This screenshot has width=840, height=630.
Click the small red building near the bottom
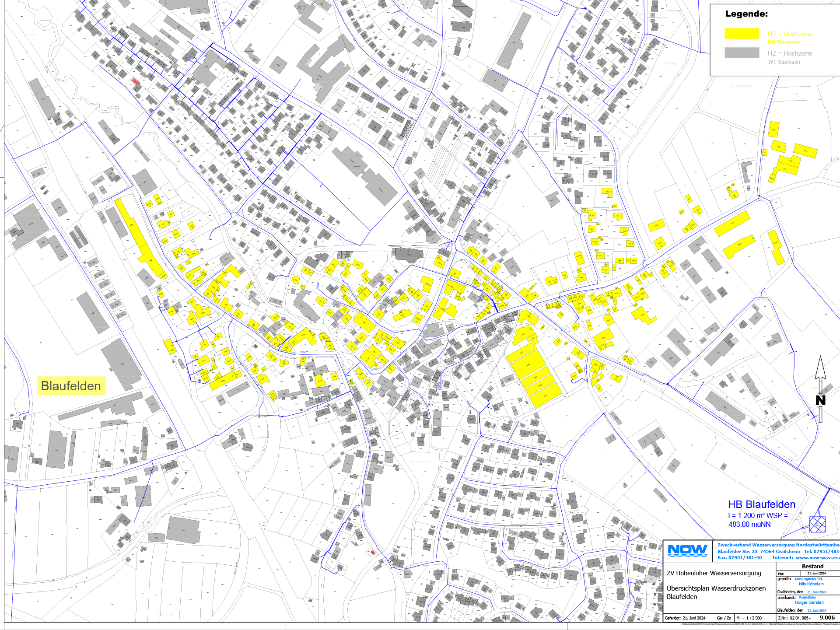click(373, 553)
